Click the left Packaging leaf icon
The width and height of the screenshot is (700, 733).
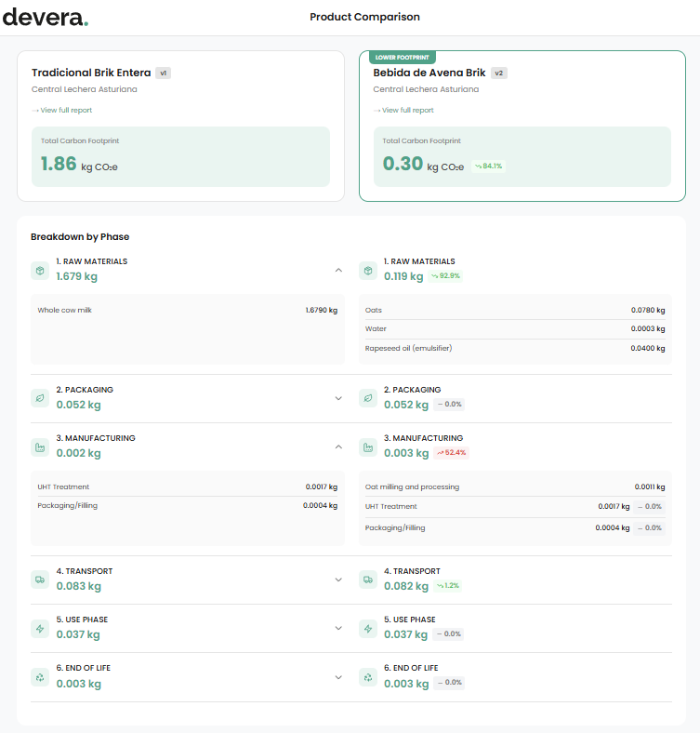click(40, 398)
